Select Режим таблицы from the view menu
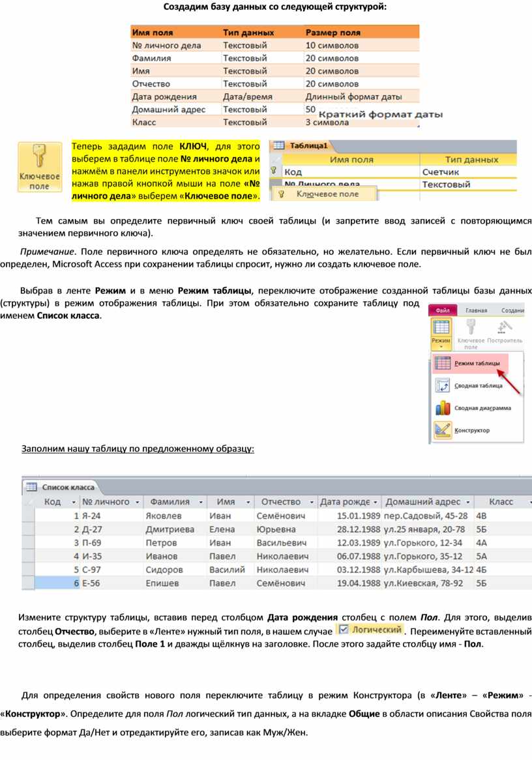Screen dimensions: 532x760 [x=470, y=363]
